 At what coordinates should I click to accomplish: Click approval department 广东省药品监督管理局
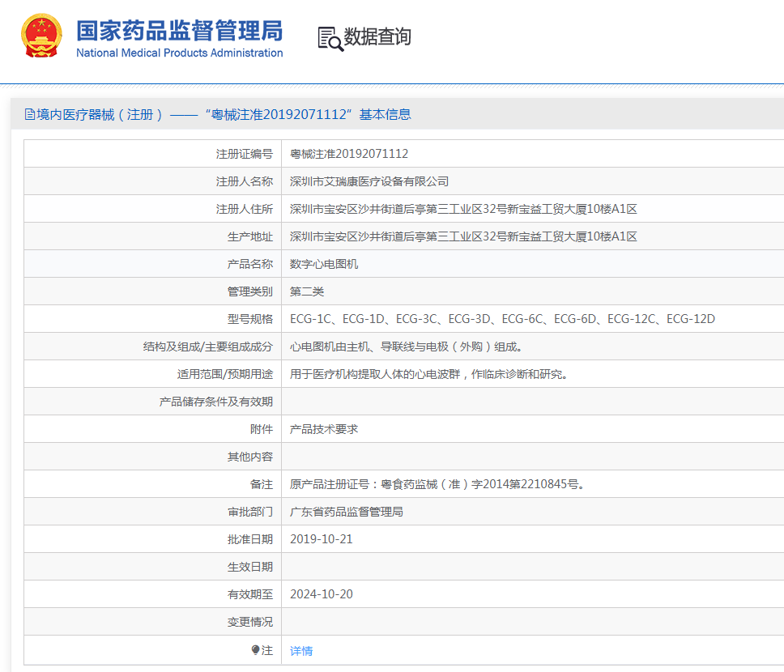click(x=347, y=512)
